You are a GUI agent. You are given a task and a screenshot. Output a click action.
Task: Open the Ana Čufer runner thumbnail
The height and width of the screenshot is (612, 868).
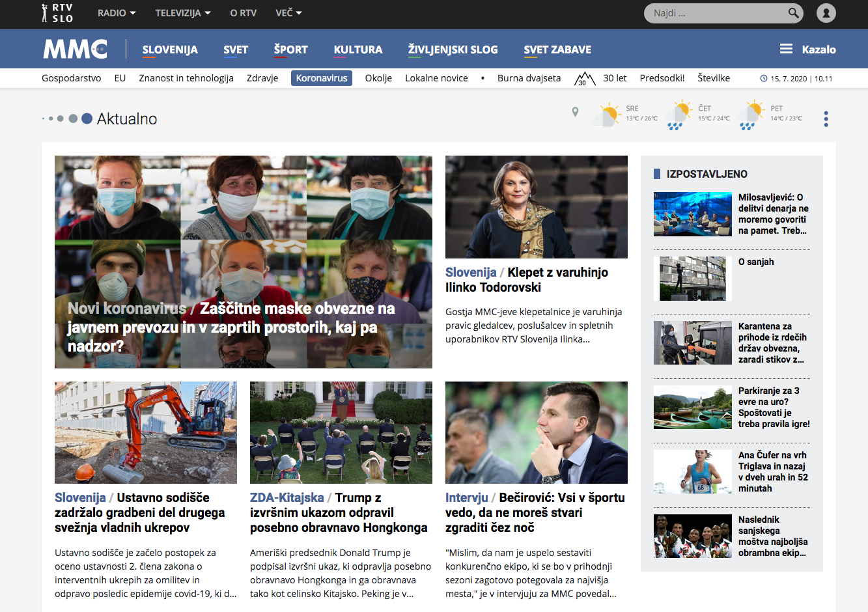tap(692, 471)
